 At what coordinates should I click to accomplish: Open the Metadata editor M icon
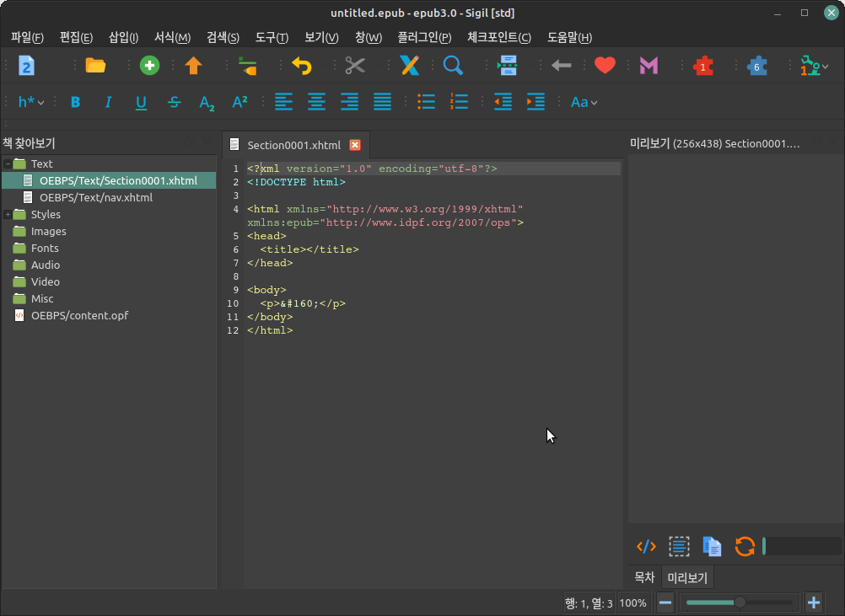[649, 66]
